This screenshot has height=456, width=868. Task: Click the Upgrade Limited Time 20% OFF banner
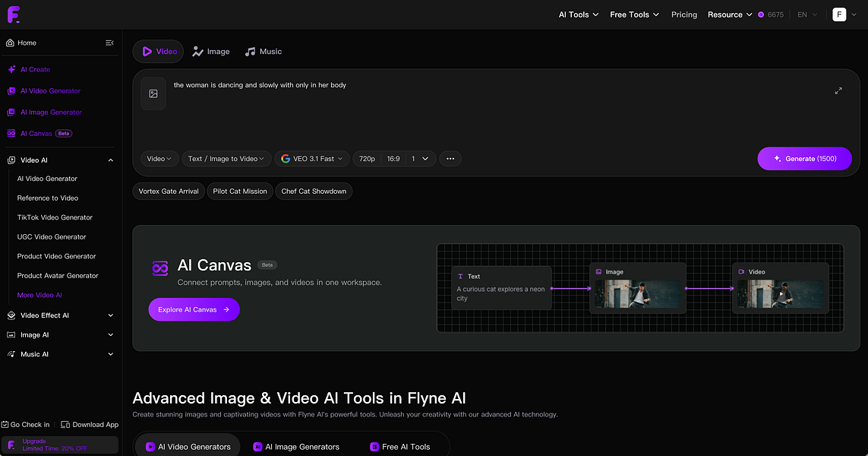(60, 445)
